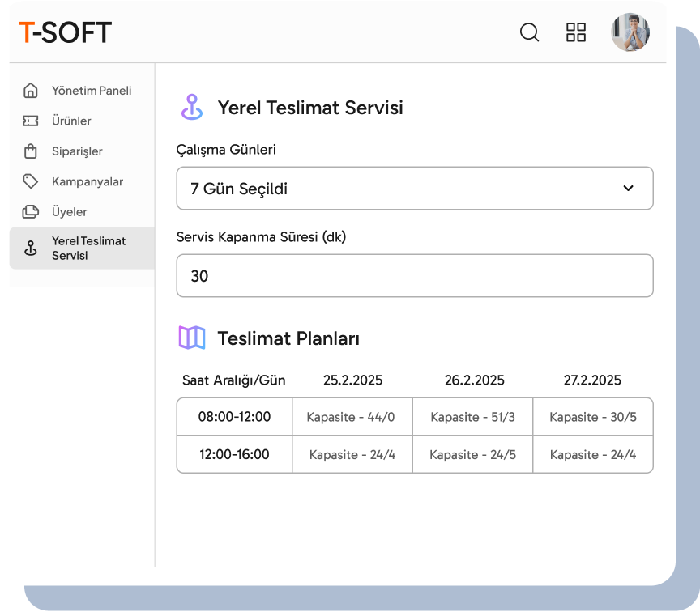
Task: Click the Yönetim Paneli home icon
Action: tap(31, 91)
